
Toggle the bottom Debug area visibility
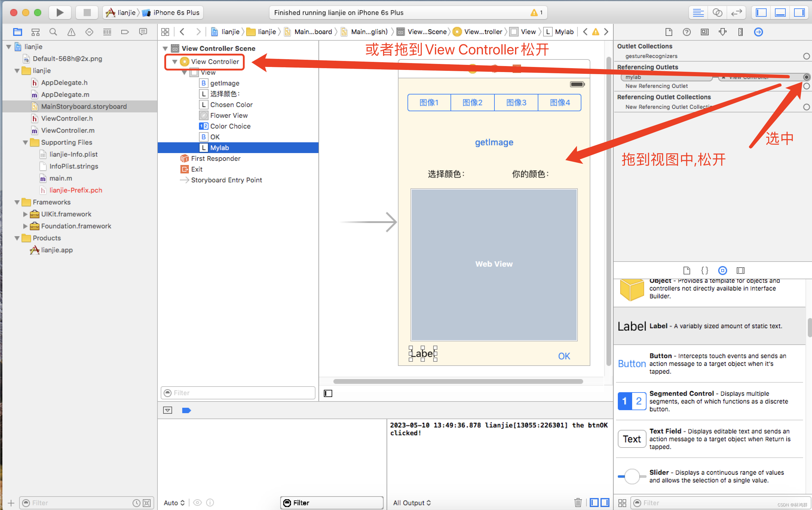pyautogui.click(x=780, y=13)
